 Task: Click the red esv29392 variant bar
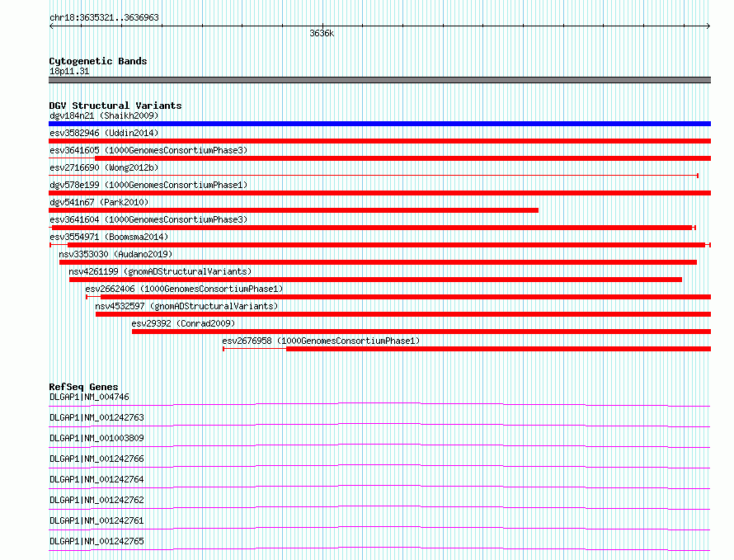pyautogui.click(x=421, y=332)
